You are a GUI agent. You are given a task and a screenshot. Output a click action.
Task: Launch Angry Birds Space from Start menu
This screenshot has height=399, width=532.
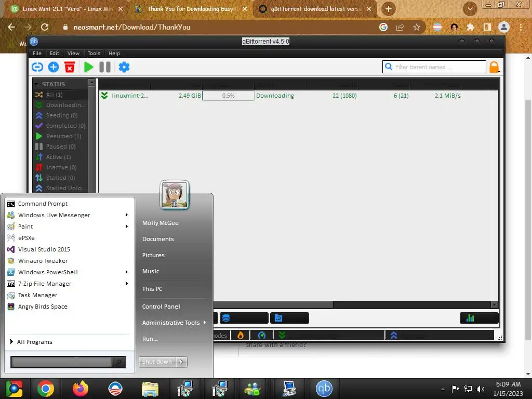click(68, 307)
